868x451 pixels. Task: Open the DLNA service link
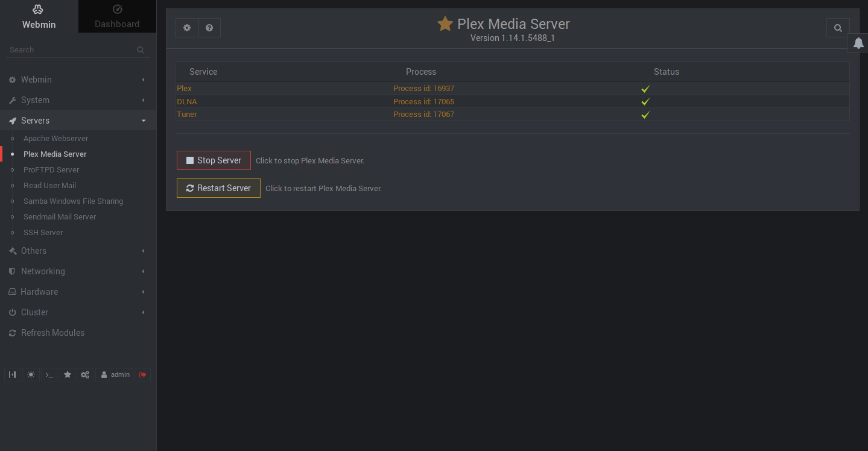pyautogui.click(x=187, y=101)
